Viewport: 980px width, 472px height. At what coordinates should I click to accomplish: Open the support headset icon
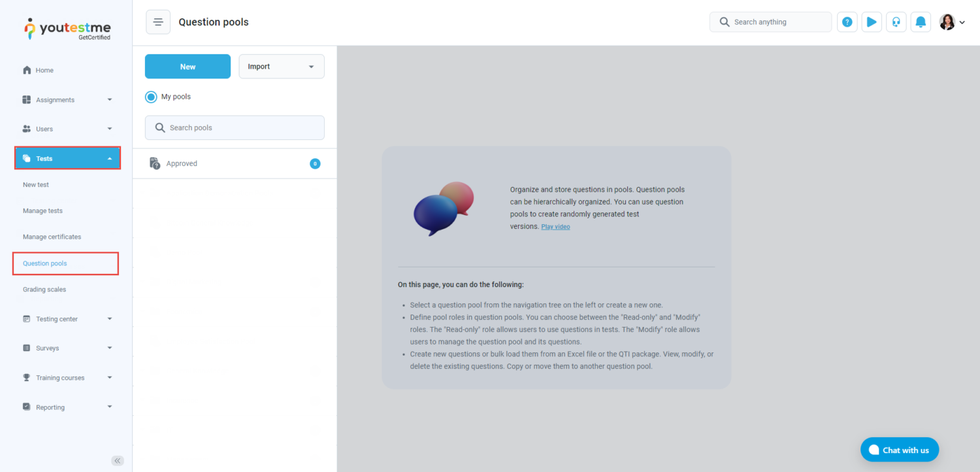pos(896,22)
